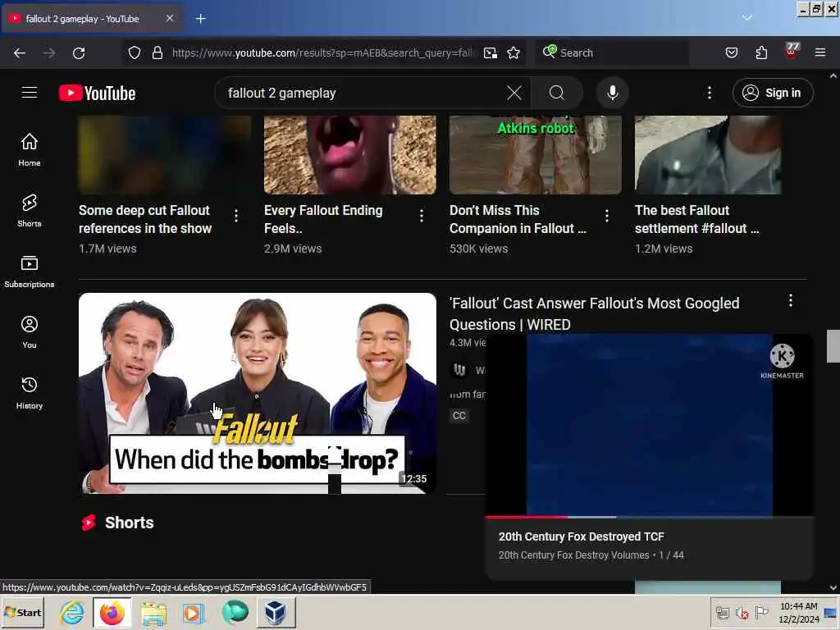
Task: Clear the search box with the X
Action: click(514, 93)
